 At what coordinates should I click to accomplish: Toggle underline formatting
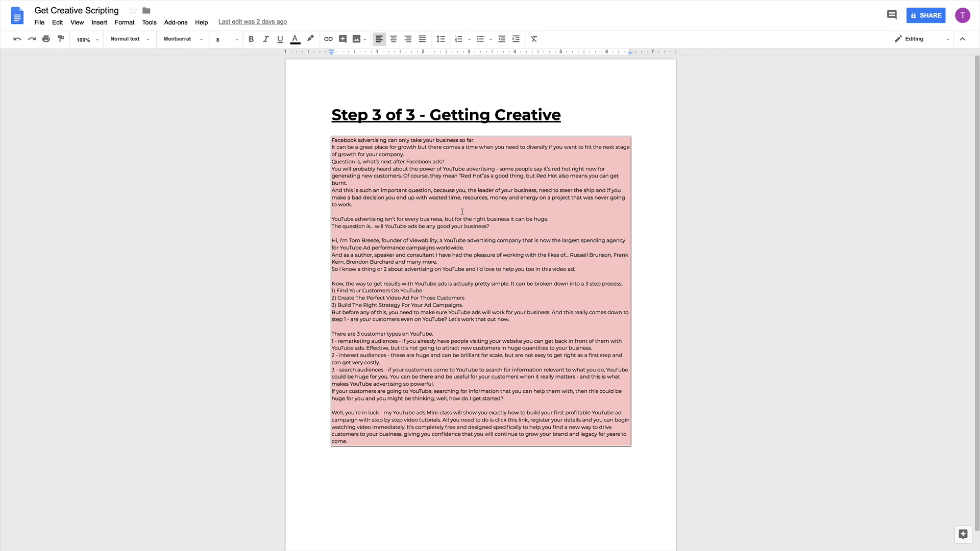pyautogui.click(x=280, y=39)
